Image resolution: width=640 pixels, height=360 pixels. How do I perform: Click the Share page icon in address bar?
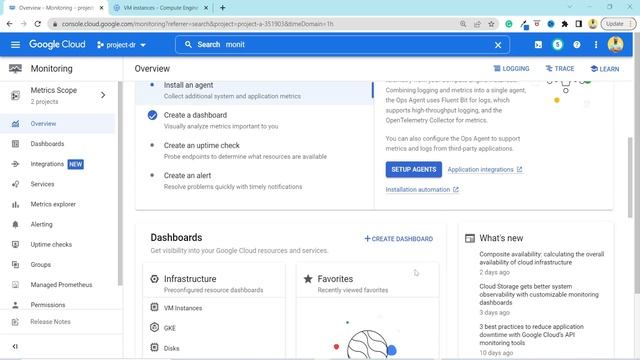[477, 24]
